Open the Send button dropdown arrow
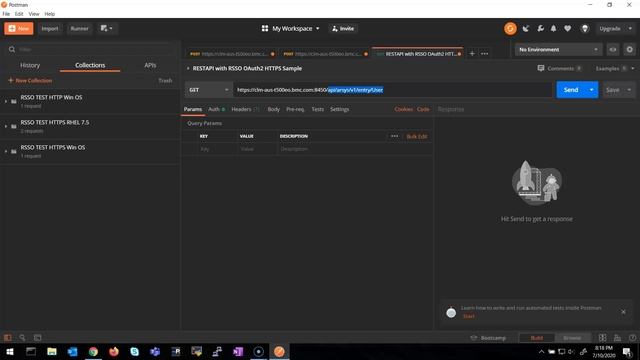640x360 pixels. point(591,90)
